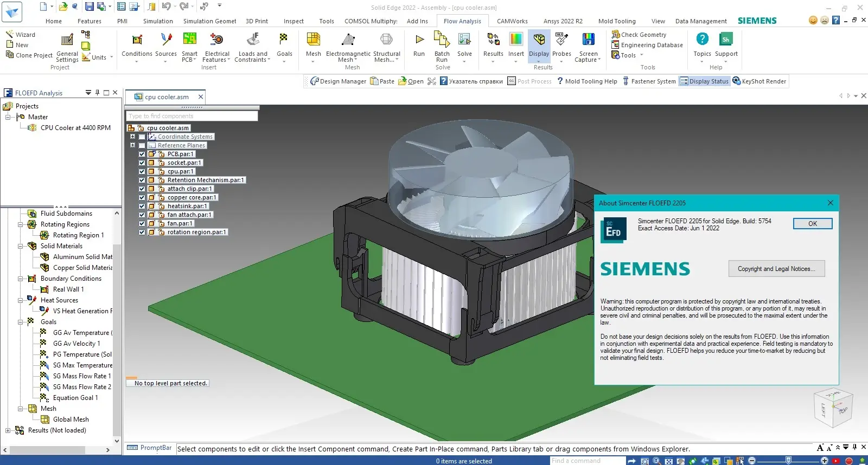Click Fastener System button

(649, 81)
